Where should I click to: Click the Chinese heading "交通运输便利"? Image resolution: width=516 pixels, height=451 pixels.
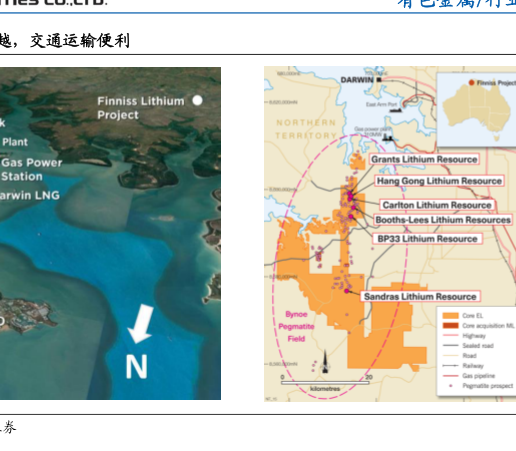pyautogui.click(x=80, y=41)
